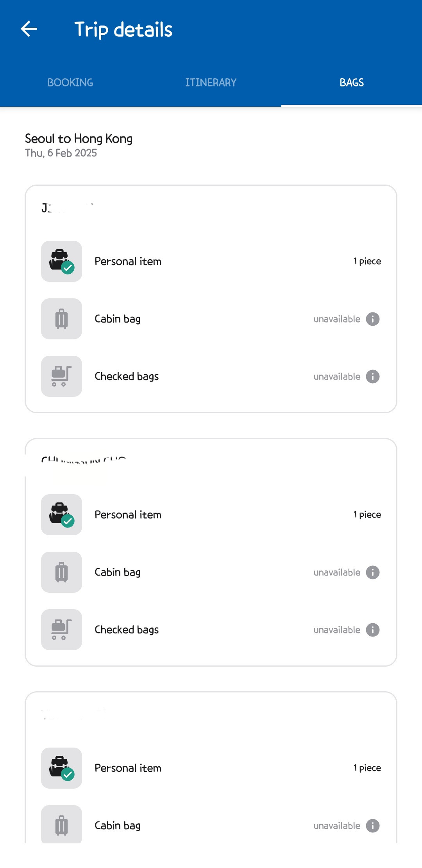Tap first passenger's Checked bags info icon
422x868 pixels.
coord(373,377)
